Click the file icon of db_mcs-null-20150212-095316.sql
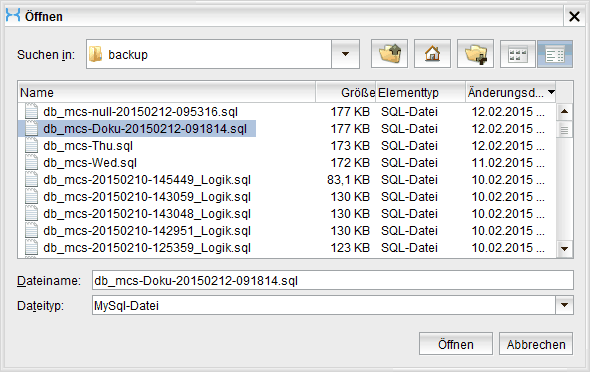This screenshot has width=590, height=372. [x=31, y=112]
